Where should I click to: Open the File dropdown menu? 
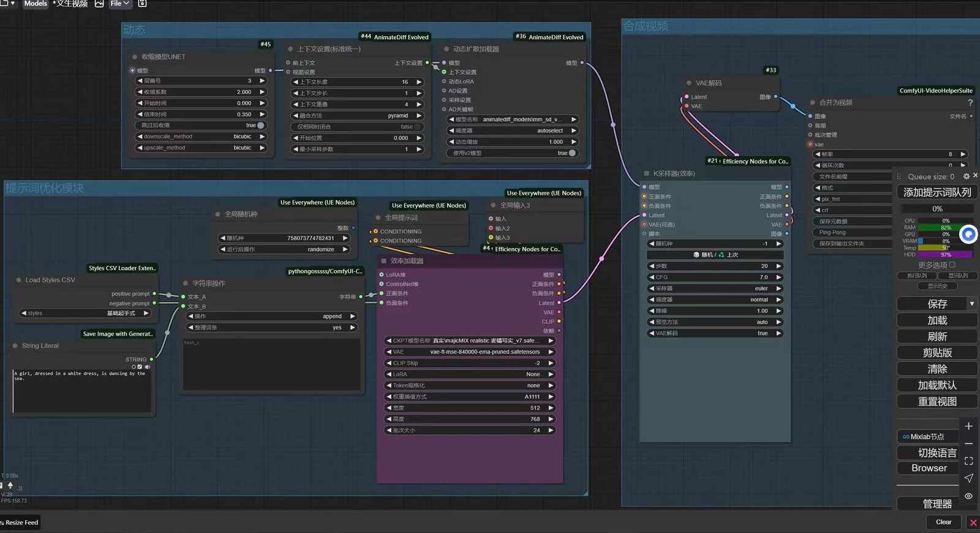119,4
